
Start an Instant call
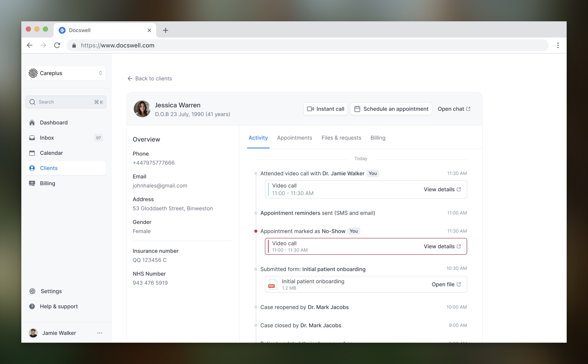(x=326, y=109)
